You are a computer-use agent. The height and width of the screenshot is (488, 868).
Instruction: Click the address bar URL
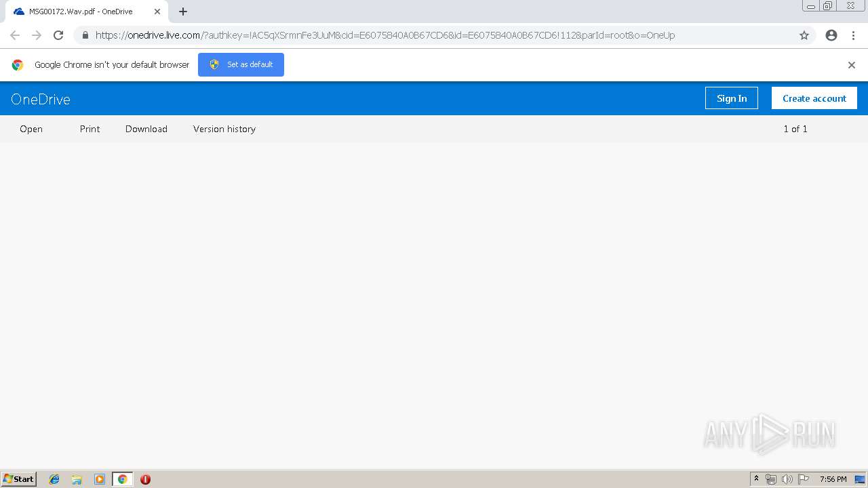tap(385, 35)
